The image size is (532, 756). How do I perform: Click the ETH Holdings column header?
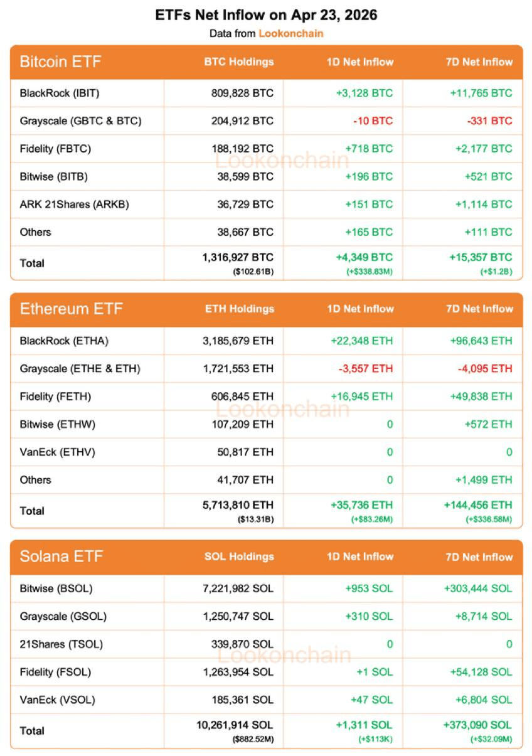coord(240,309)
